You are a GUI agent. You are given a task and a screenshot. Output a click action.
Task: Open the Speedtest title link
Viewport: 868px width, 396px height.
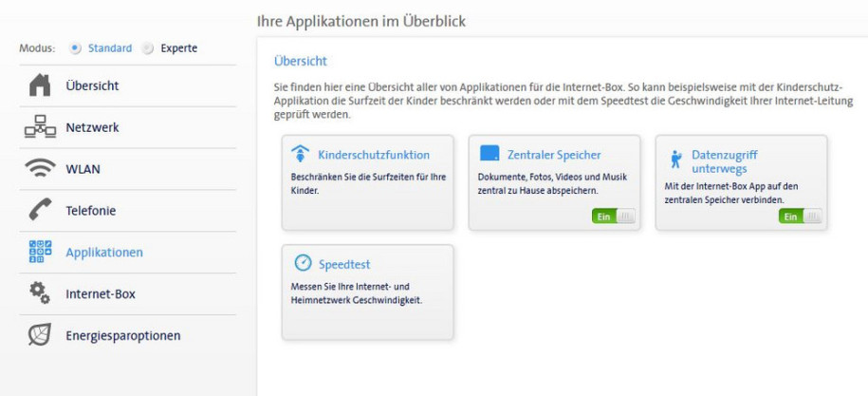tap(344, 264)
